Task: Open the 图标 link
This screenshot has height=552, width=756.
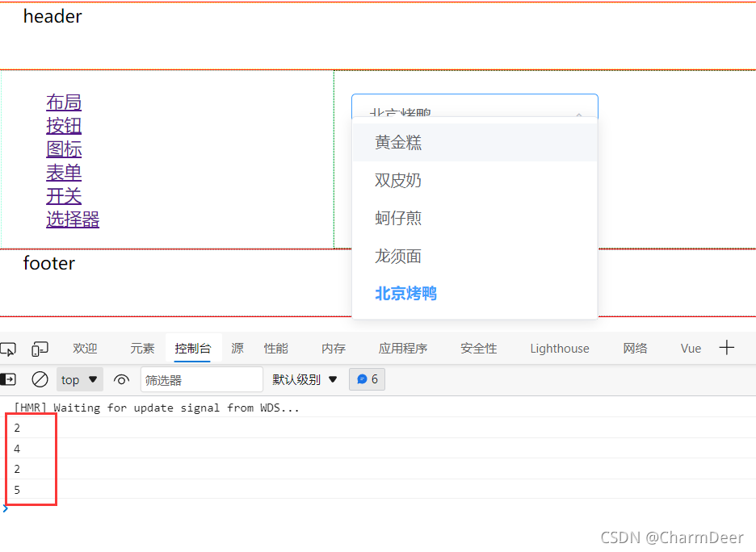Action: point(64,149)
